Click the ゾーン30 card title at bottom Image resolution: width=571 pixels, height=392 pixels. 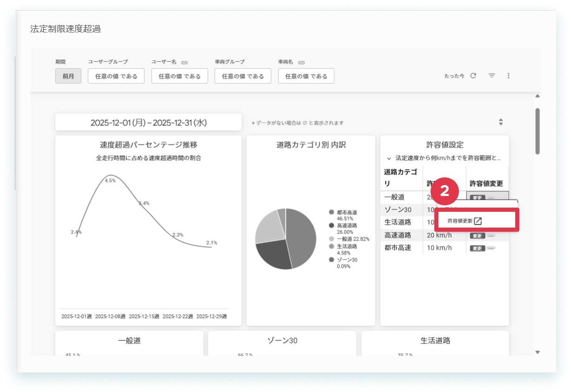coord(282,340)
